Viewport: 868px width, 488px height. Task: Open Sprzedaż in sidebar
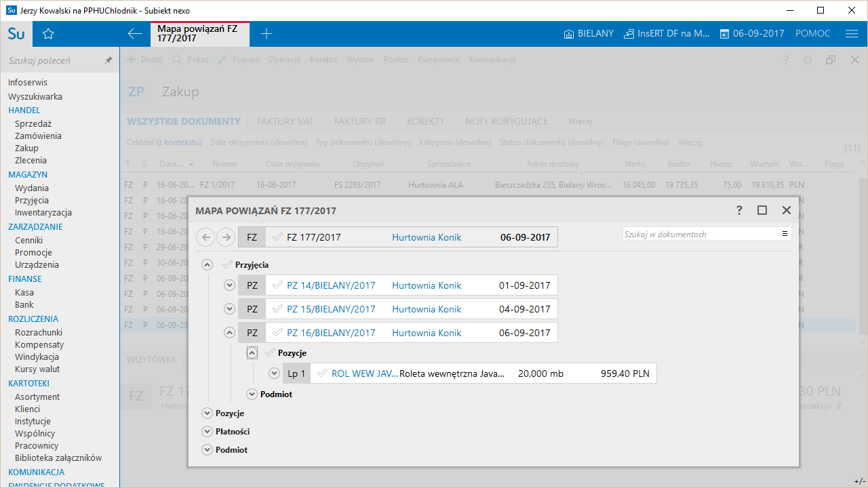[33, 123]
